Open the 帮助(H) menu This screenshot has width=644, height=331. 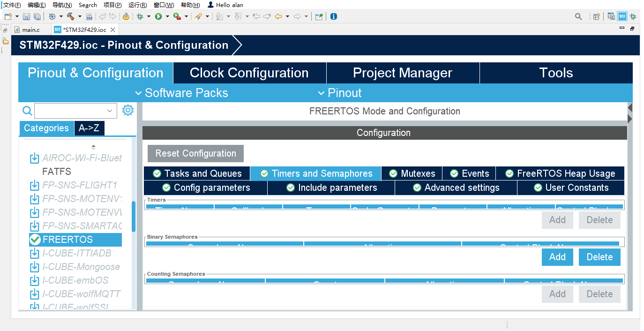190,5
